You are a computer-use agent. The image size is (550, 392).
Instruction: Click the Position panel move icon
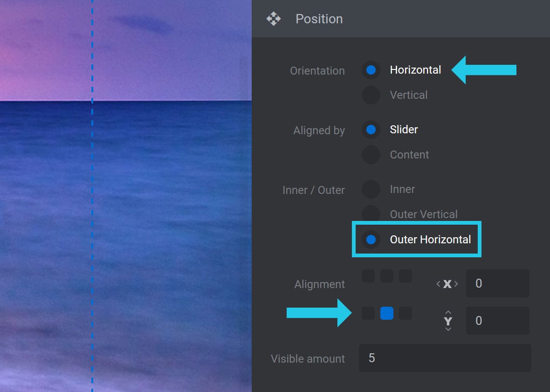pos(274,19)
